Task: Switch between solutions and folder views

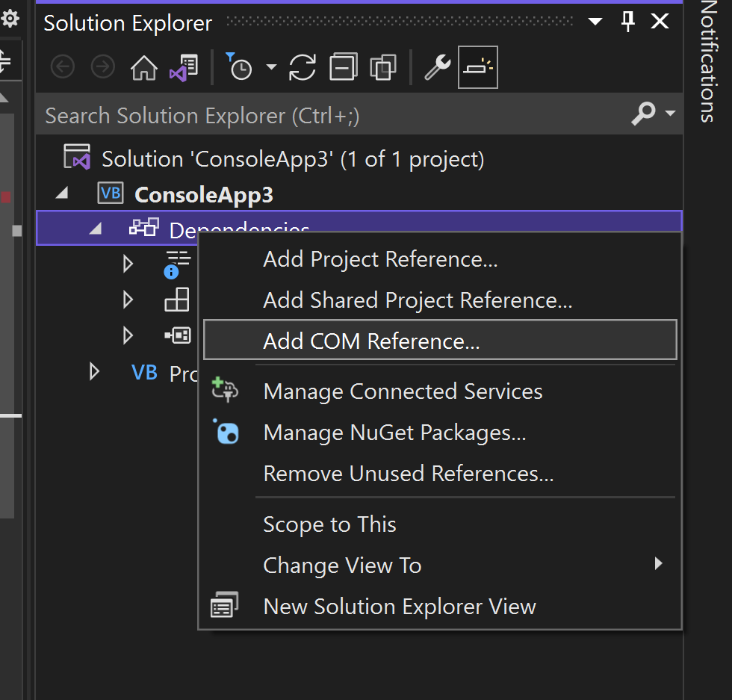Action: [184, 68]
